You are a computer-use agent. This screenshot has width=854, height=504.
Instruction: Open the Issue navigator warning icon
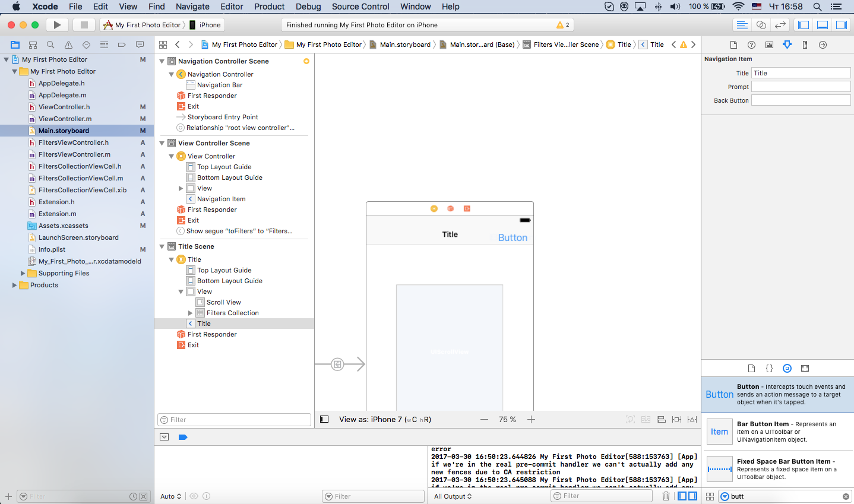click(x=68, y=45)
